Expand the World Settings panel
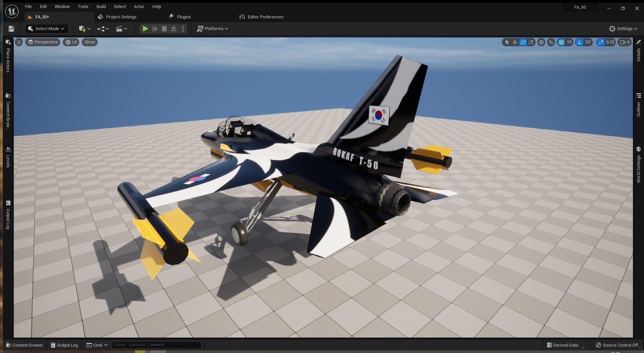The width and height of the screenshot is (644, 353). [638, 165]
